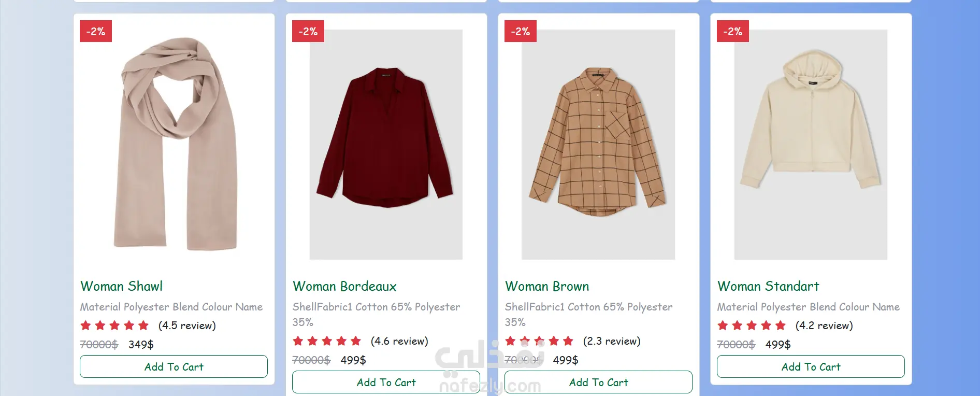Open the Woman Bordeaux title link
The image size is (980, 396).
tap(344, 286)
